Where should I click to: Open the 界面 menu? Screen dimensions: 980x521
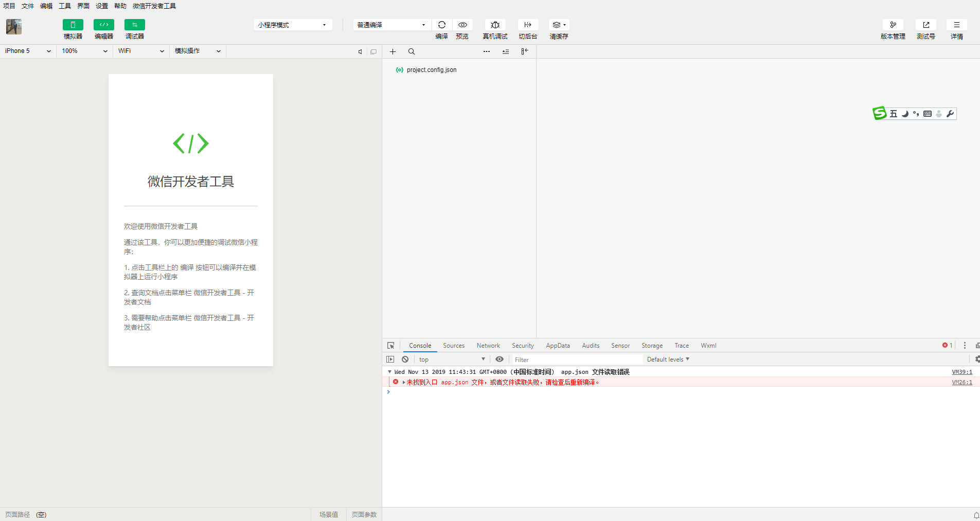pyautogui.click(x=83, y=6)
